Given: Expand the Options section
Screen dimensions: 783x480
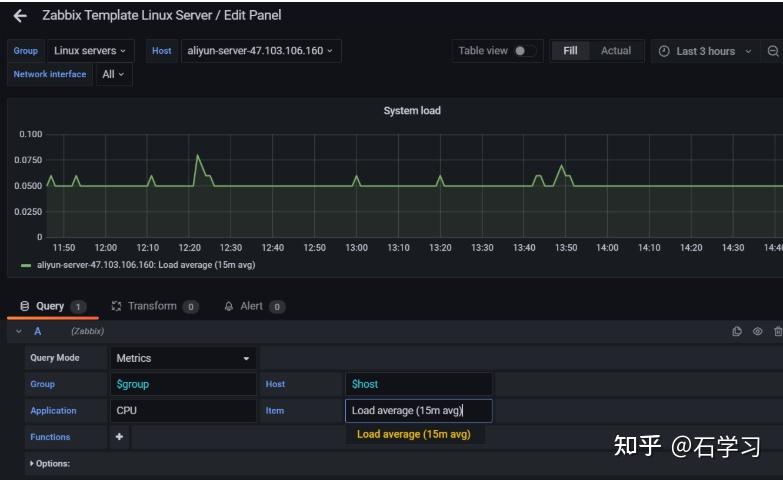Looking at the screenshot, I should click(x=50, y=464).
